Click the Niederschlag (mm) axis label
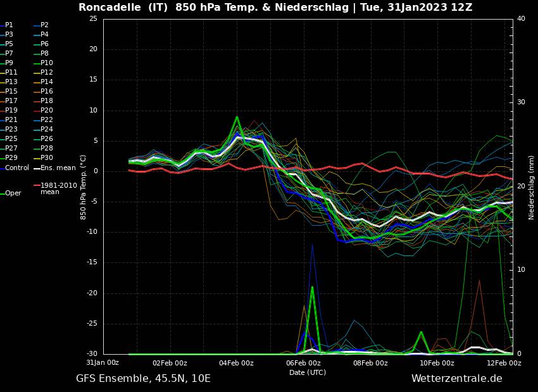This screenshot has height=392, width=538. click(532, 187)
